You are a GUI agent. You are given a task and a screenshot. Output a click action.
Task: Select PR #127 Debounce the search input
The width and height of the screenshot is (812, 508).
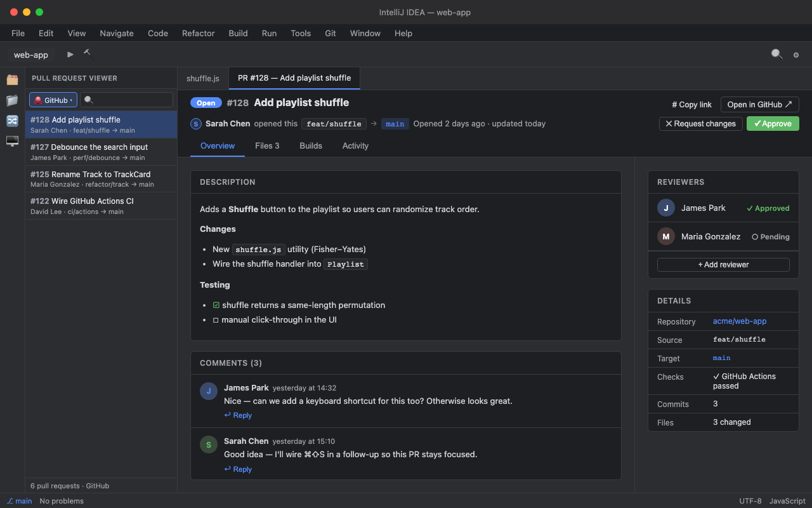101,152
